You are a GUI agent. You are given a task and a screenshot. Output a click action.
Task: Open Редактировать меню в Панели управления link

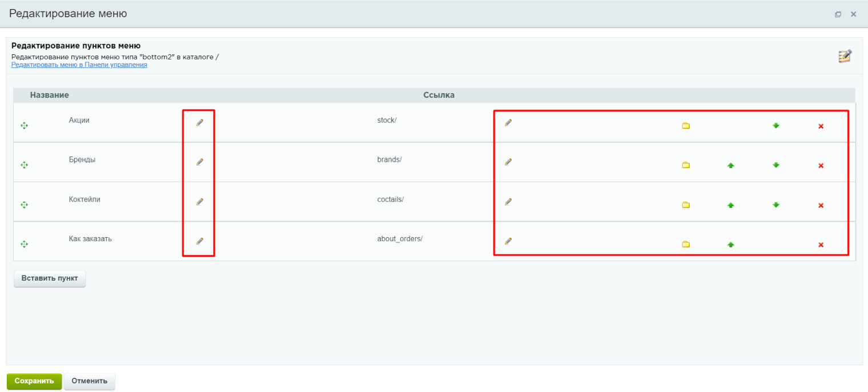click(79, 65)
